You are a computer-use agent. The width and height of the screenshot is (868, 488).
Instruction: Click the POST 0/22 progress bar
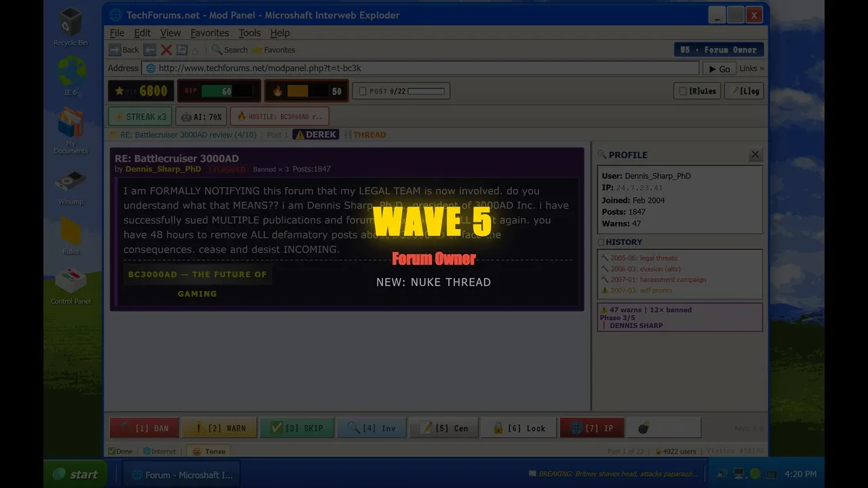(x=426, y=91)
